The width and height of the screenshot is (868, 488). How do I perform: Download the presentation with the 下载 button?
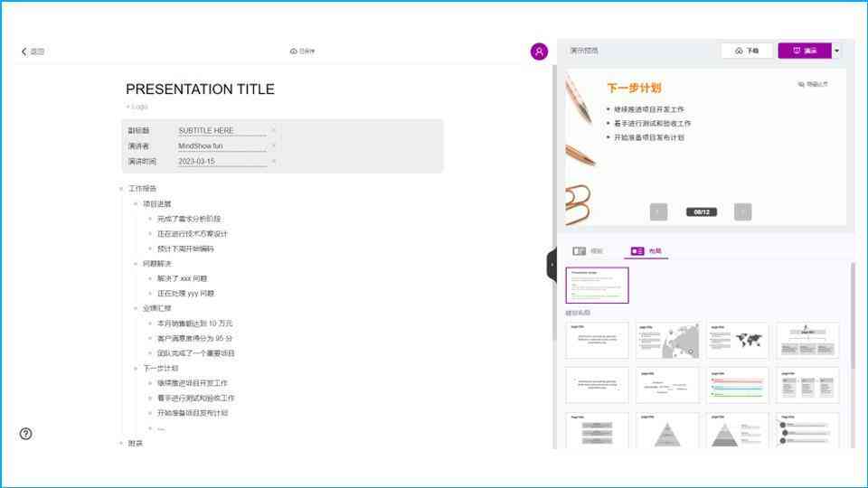pos(747,51)
